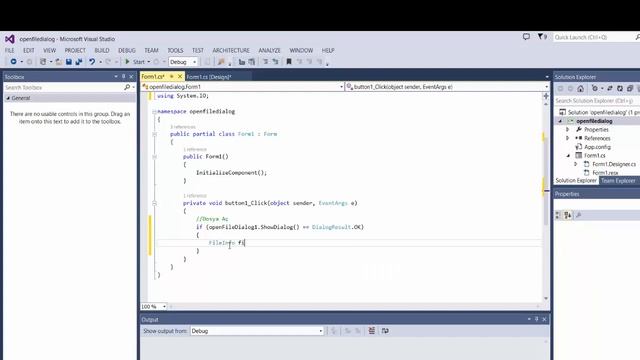640x360 pixels.
Task: Click the Properties panel wrench property pages icon
Action: (x=578, y=215)
